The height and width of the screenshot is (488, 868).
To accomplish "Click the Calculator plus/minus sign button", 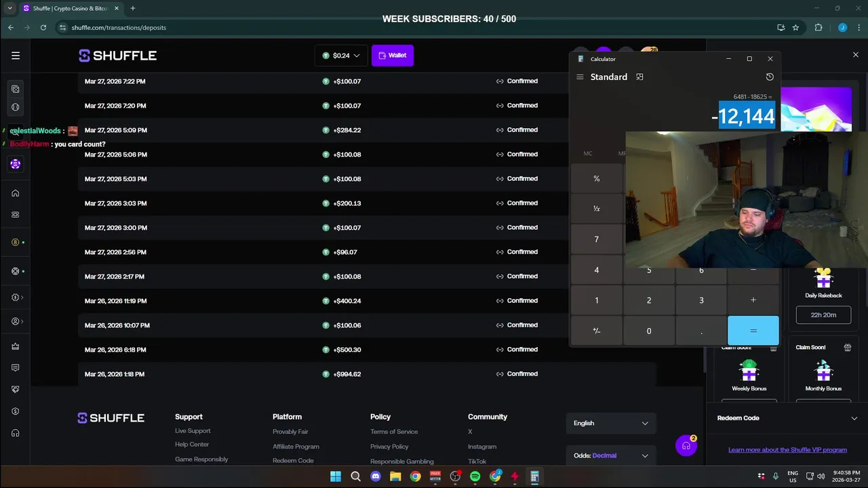I will pyautogui.click(x=597, y=331).
